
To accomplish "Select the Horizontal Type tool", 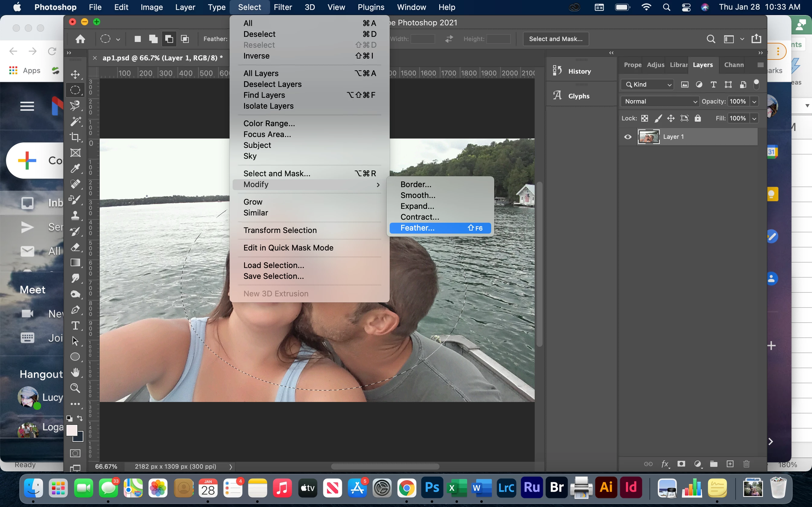I will pos(75,326).
